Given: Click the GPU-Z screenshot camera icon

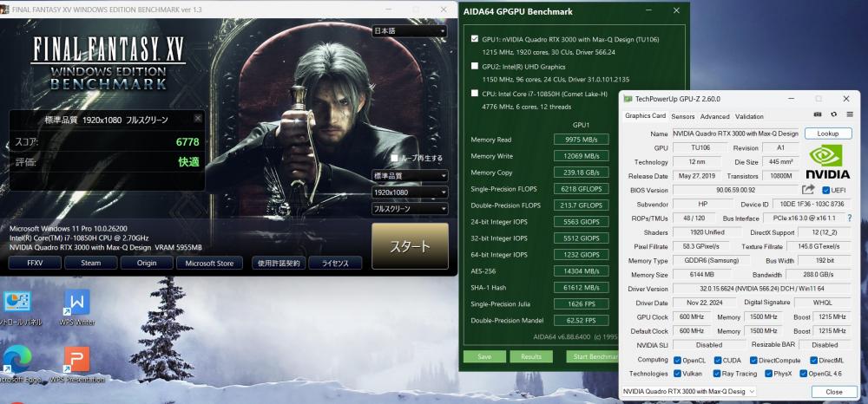Looking at the screenshot, I should [x=818, y=114].
